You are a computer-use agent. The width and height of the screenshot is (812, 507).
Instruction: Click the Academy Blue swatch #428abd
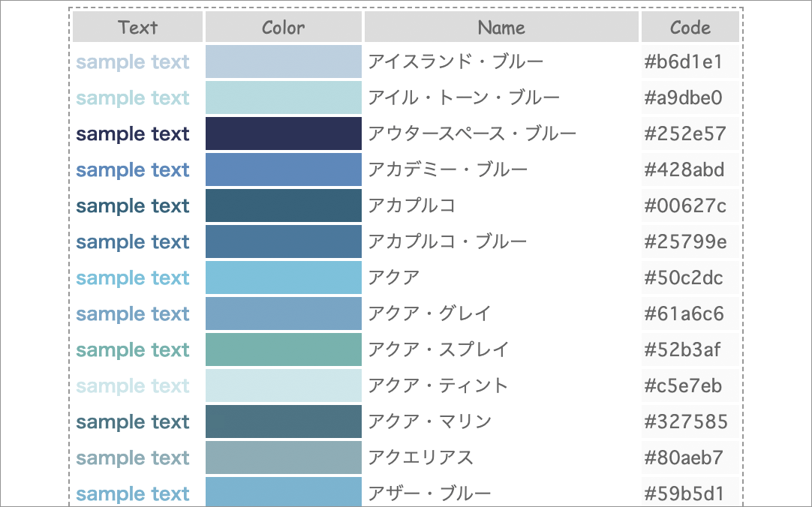(x=284, y=169)
